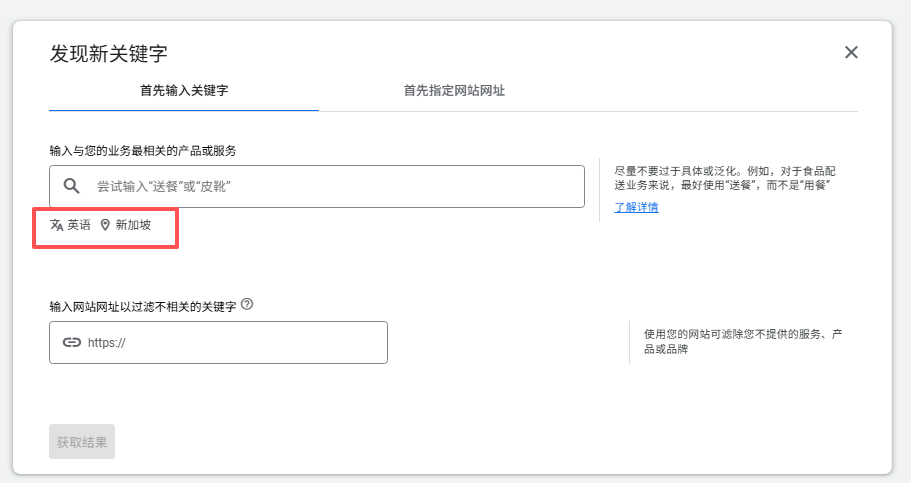The height and width of the screenshot is (483, 911).
Task: Click the 输入网站网址以过滤不相关的关键字 label
Action: pos(143,306)
